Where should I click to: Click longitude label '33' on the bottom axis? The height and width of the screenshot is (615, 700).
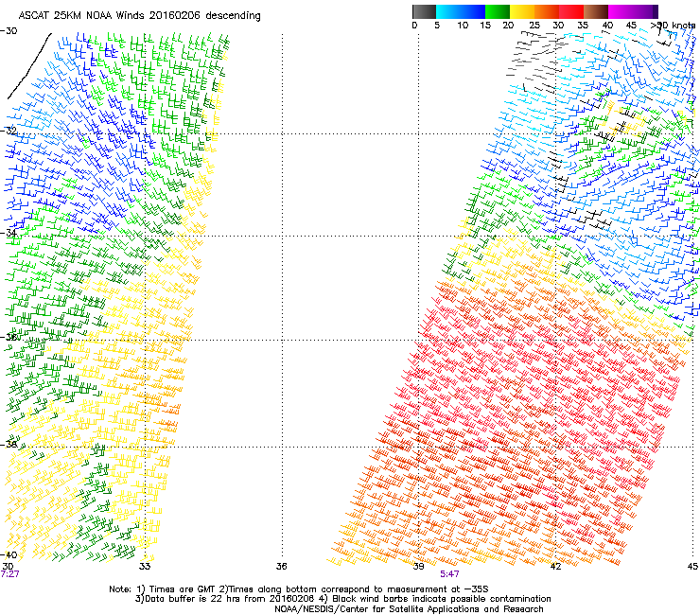[145, 567]
